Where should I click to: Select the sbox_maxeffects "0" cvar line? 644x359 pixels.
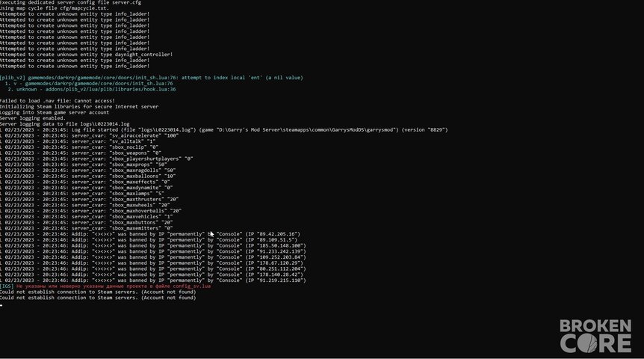(x=85, y=181)
